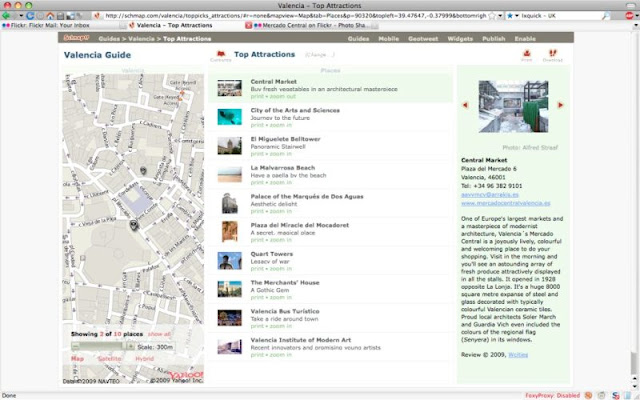
Task: Go to the browser Home page icon
Action: [50, 16]
